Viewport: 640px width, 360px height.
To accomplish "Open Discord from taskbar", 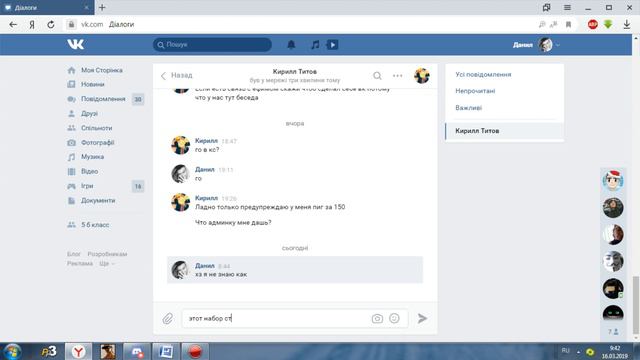I will tap(137, 351).
